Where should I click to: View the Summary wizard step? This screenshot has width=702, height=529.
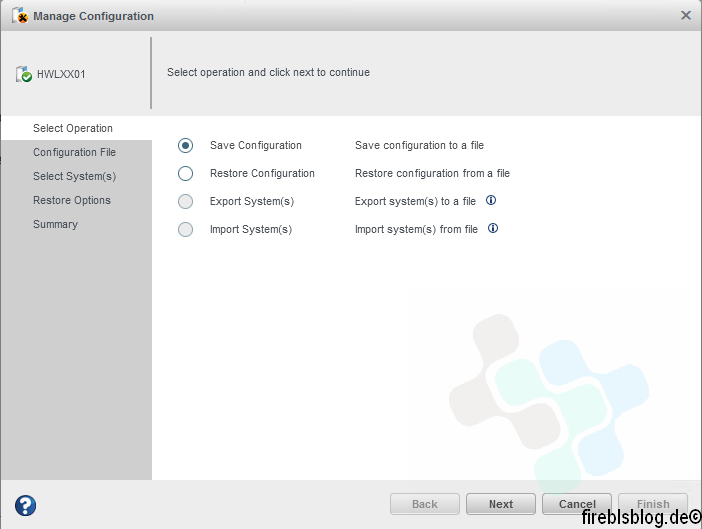77,224
